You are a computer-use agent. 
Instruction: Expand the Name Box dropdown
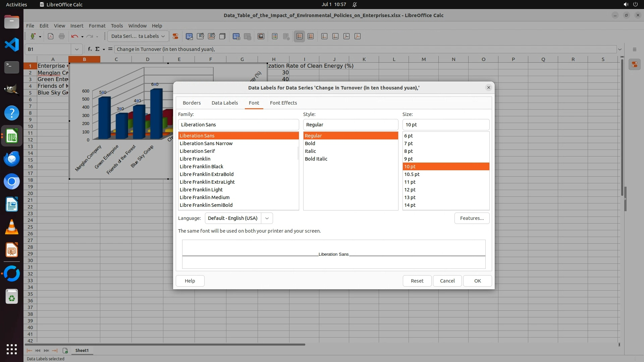[x=77, y=49]
